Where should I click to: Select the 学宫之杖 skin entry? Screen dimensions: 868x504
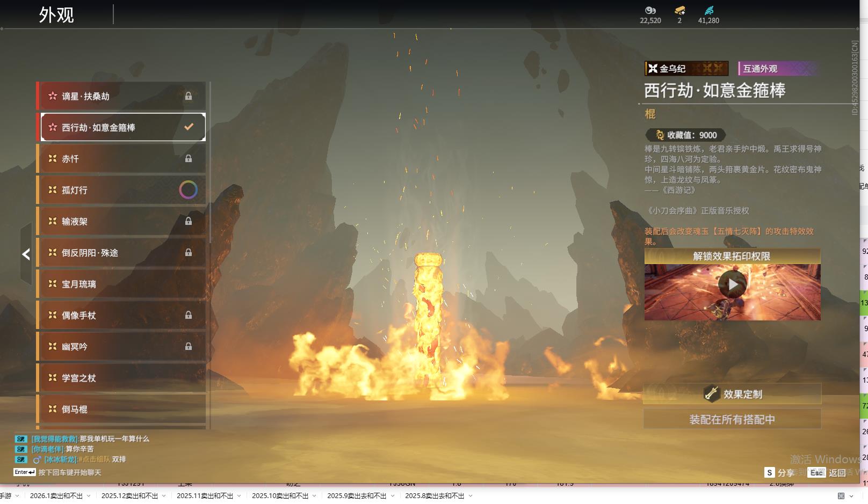(x=121, y=378)
